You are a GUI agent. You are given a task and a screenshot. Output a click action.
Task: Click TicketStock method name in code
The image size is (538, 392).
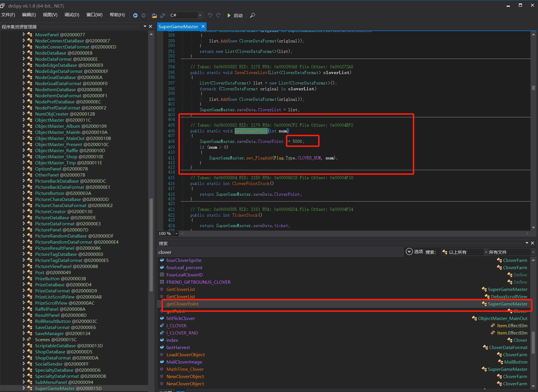click(x=245, y=215)
